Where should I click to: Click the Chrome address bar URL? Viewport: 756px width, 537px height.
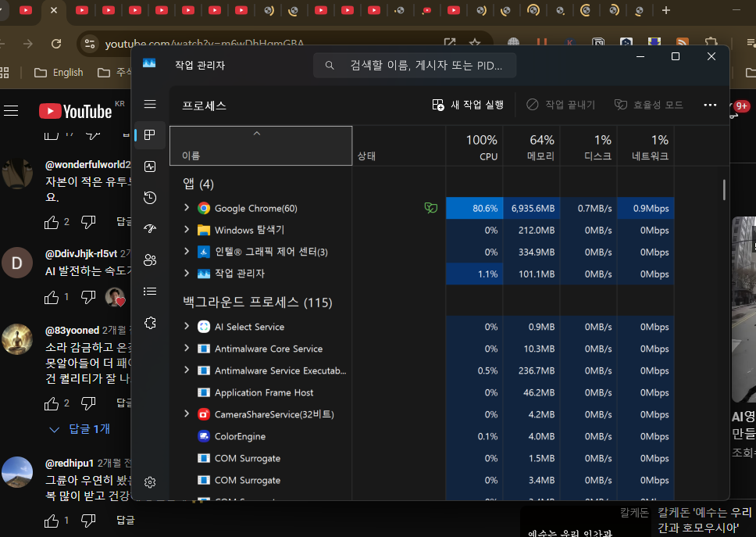point(205,44)
